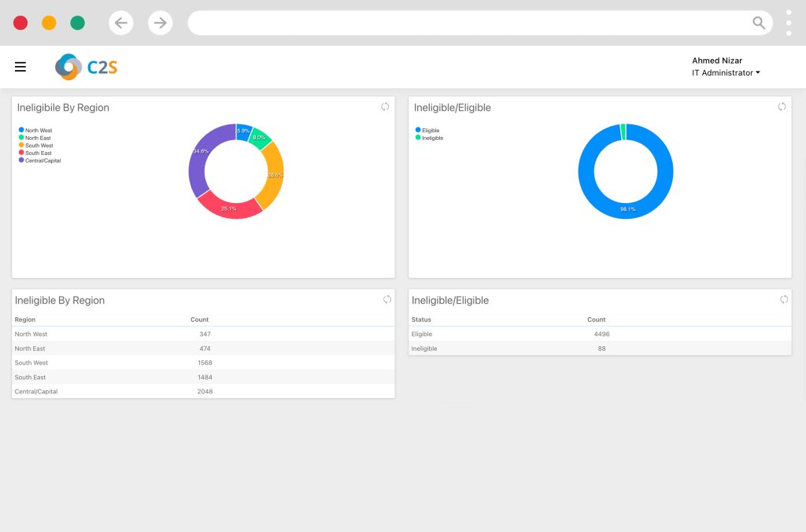Refresh the Ineligible/Eligible status table
Screen dimensions: 806x532
tap(784, 299)
